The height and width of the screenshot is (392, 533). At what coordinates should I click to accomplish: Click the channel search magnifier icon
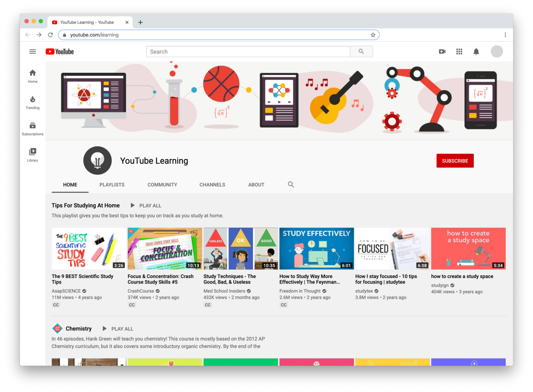click(291, 185)
